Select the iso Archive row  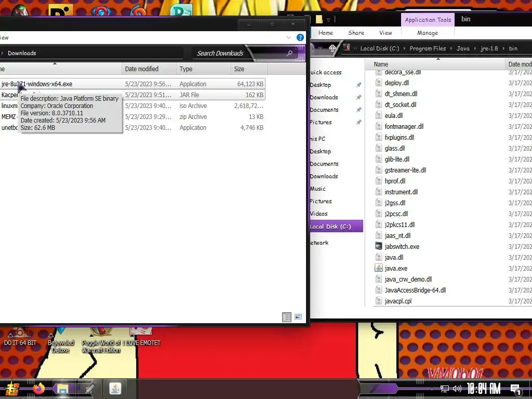point(132,106)
